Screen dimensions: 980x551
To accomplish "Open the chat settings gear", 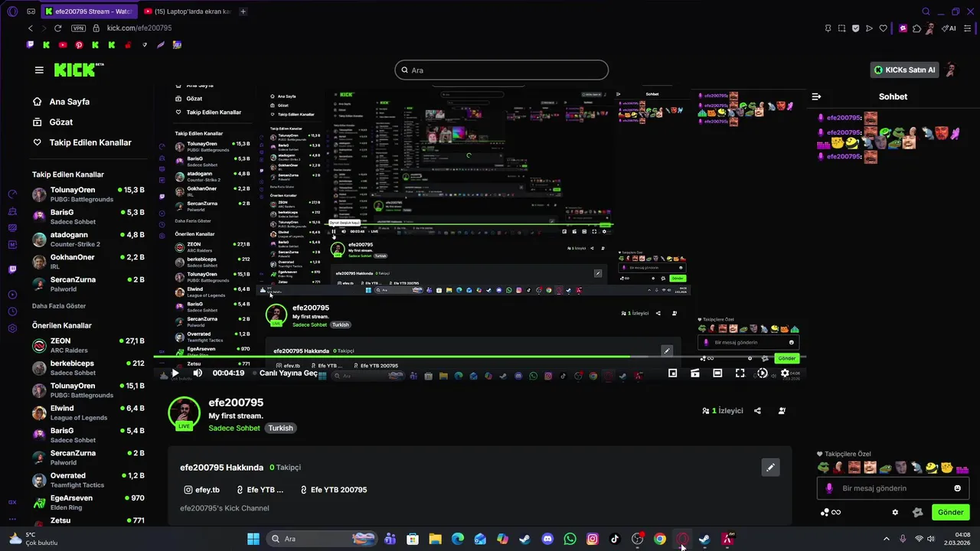I will coord(895,512).
